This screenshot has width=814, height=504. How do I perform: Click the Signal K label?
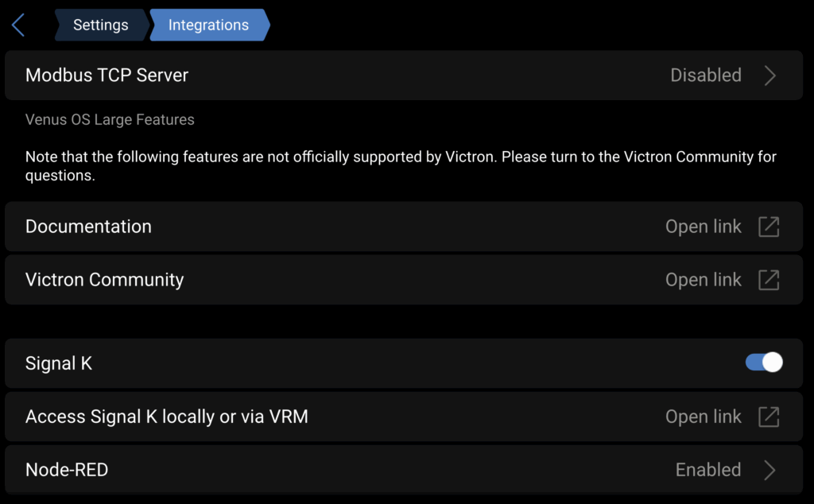pyautogui.click(x=59, y=364)
